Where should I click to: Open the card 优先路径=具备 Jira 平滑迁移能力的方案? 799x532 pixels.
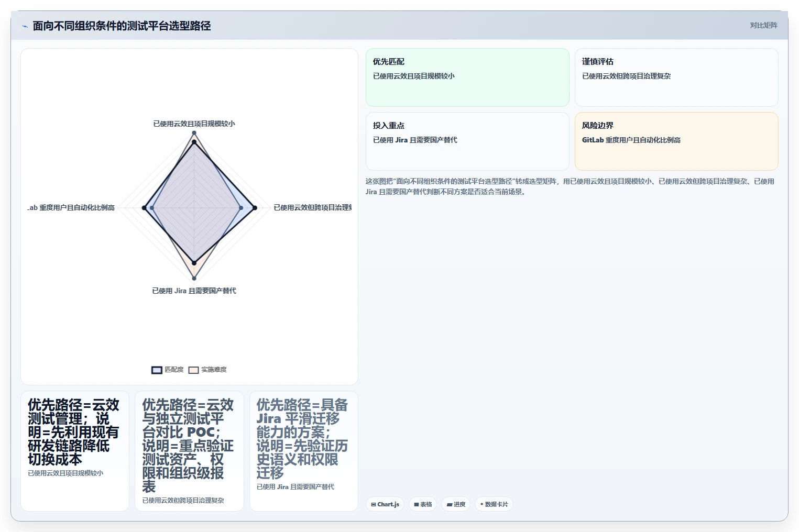point(304,451)
